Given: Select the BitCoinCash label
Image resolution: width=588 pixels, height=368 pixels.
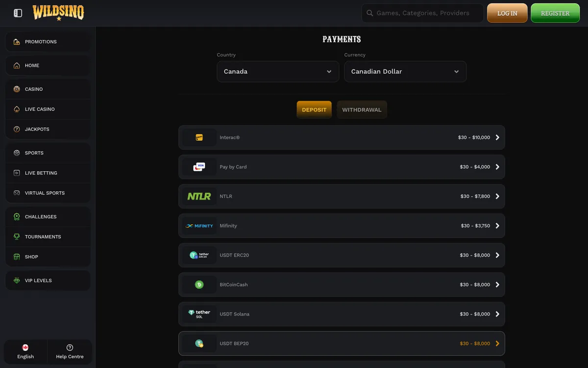Looking at the screenshot, I should [234, 285].
